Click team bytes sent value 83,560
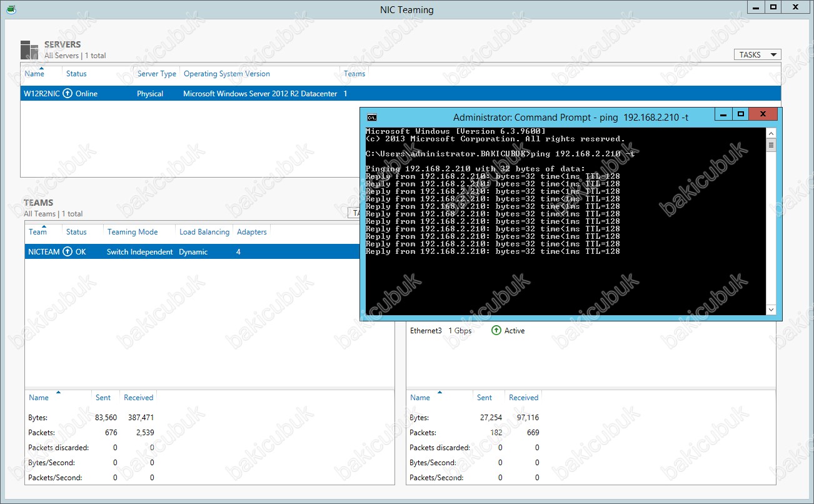 [104, 418]
